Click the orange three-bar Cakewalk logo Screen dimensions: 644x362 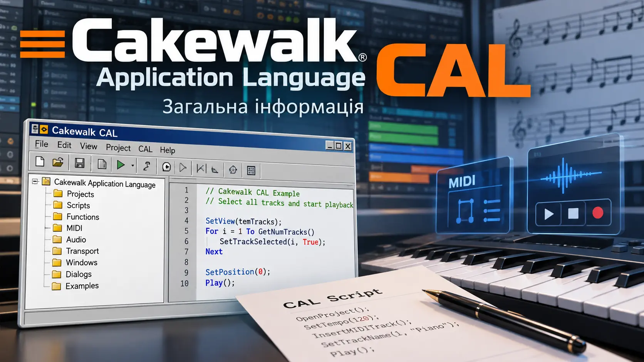point(42,44)
